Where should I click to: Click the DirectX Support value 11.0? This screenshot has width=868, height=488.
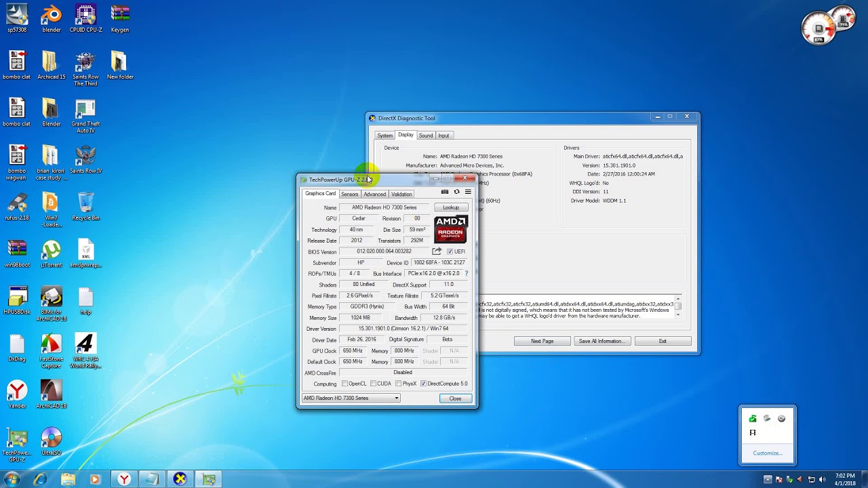pyautogui.click(x=448, y=285)
